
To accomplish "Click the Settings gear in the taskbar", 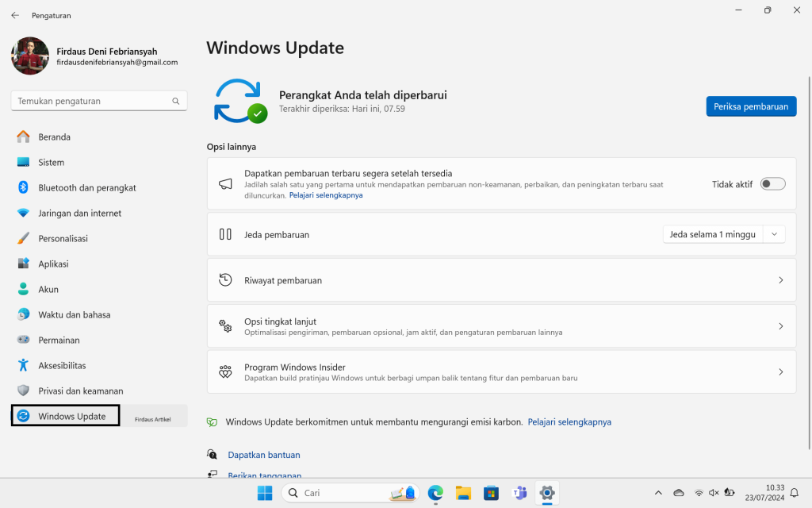I will click(x=547, y=493).
